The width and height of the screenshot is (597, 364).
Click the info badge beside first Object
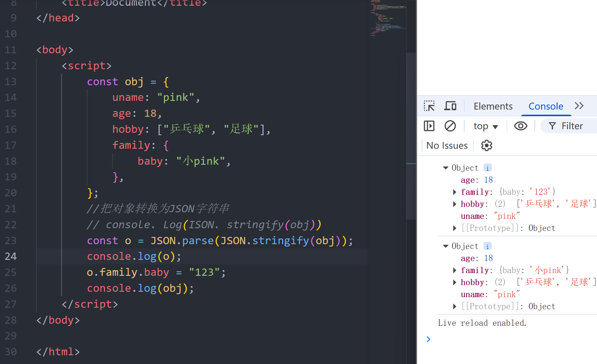tap(487, 168)
